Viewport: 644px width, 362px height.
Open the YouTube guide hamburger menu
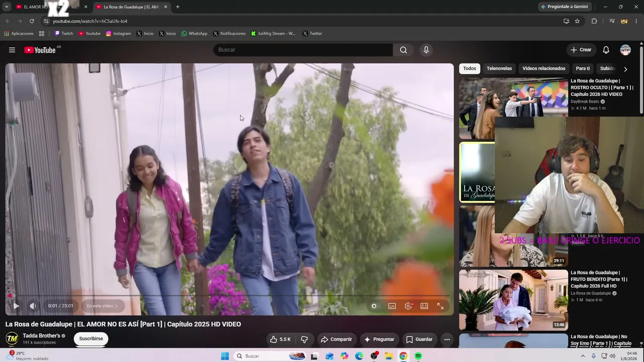(x=12, y=50)
